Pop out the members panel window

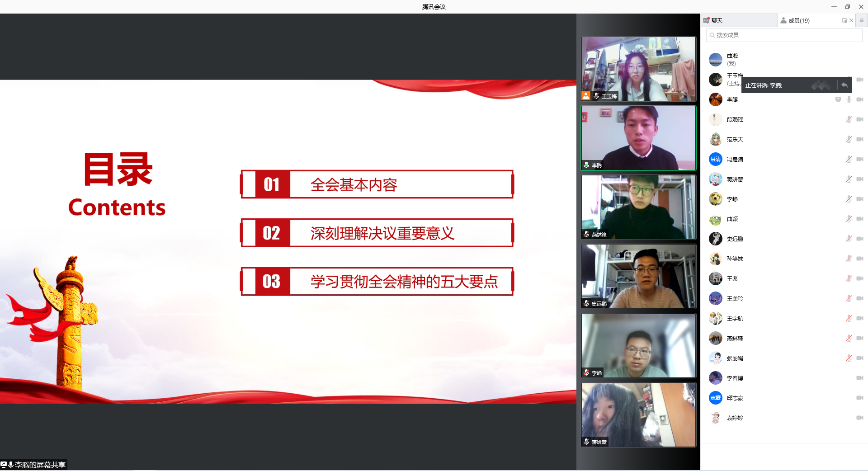tap(844, 20)
